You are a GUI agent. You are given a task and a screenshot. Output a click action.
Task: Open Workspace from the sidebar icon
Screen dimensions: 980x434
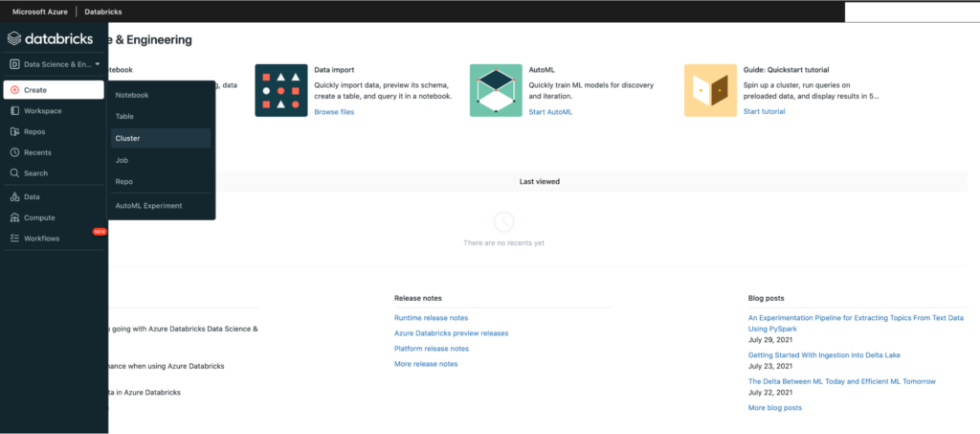14,111
